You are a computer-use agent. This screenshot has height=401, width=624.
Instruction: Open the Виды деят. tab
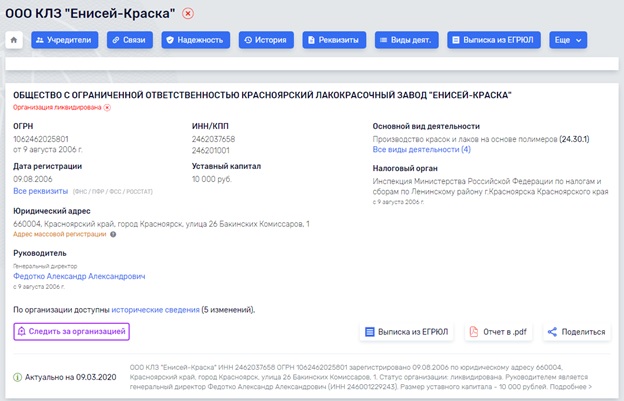[406, 40]
